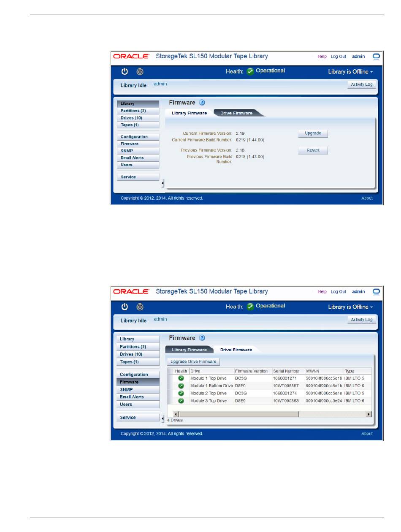Sort by the Firmware Version column header
This screenshot has width=401, height=532.
point(252,371)
